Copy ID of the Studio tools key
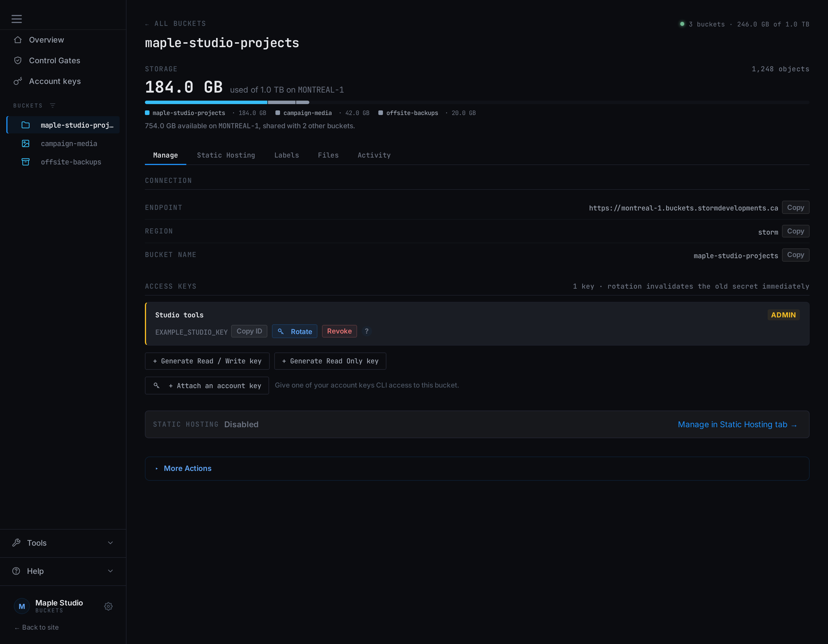 click(x=249, y=331)
